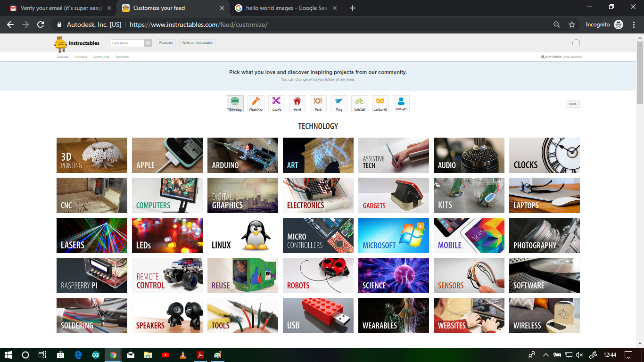Follow the 3D Printing topic tile
The width and height of the screenshot is (644, 362).
click(92, 155)
